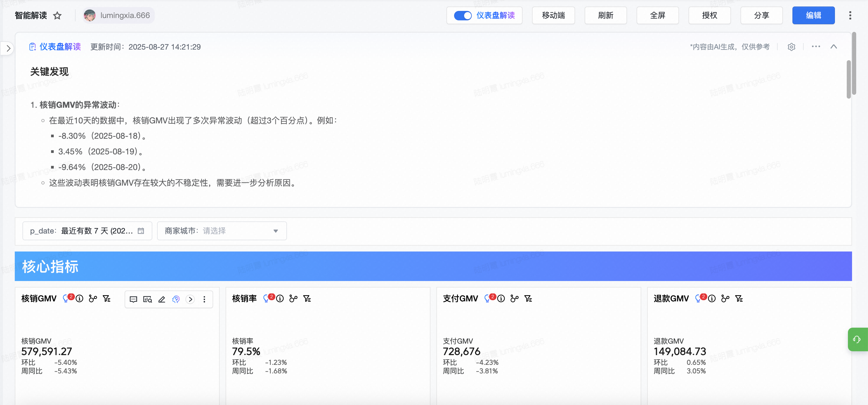Viewport: 868px width, 405px height.
Task: Star the 智能解读 dashboard as favorite
Action: 57,16
